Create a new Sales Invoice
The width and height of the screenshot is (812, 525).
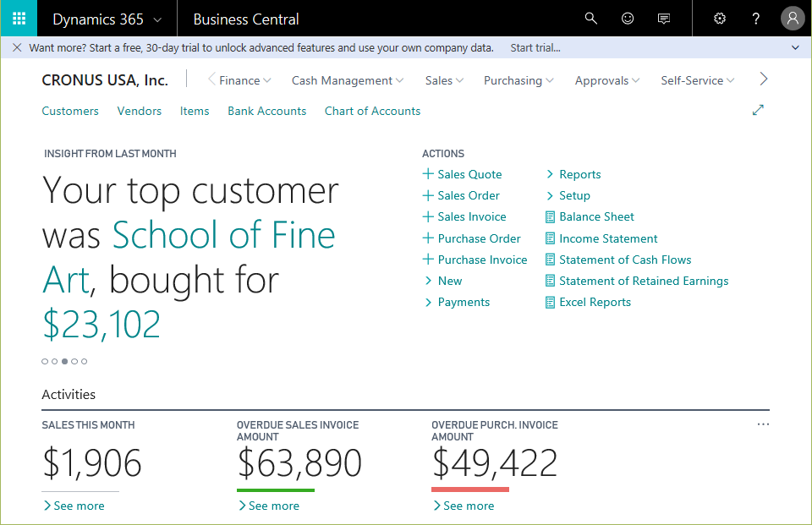tap(464, 217)
